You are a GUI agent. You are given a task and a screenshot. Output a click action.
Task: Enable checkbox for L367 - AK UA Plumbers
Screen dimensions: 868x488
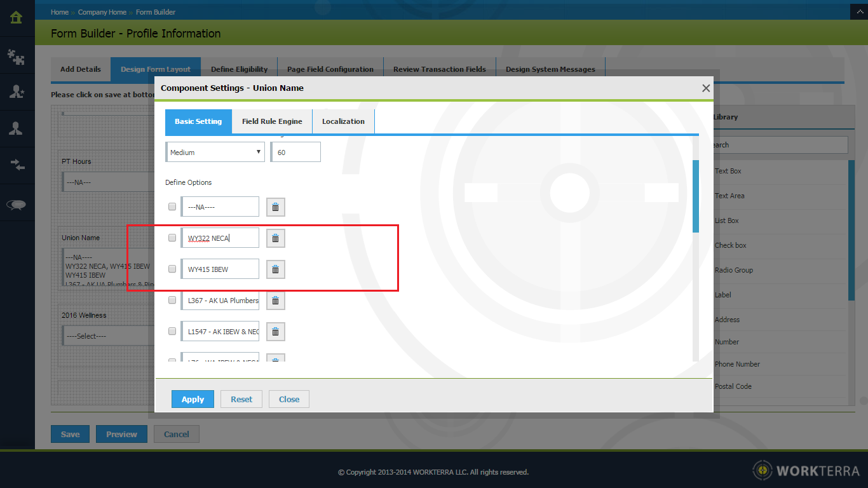(172, 300)
